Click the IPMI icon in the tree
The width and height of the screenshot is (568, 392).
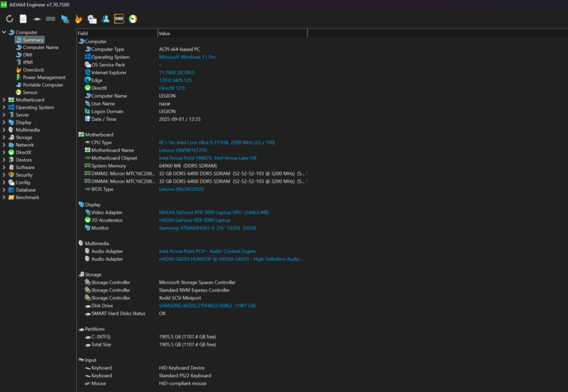pos(18,63)
